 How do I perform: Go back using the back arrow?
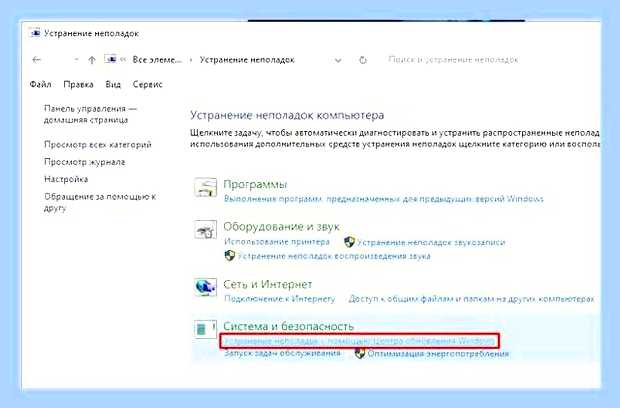pyautogui.click(x=36, y=60)
